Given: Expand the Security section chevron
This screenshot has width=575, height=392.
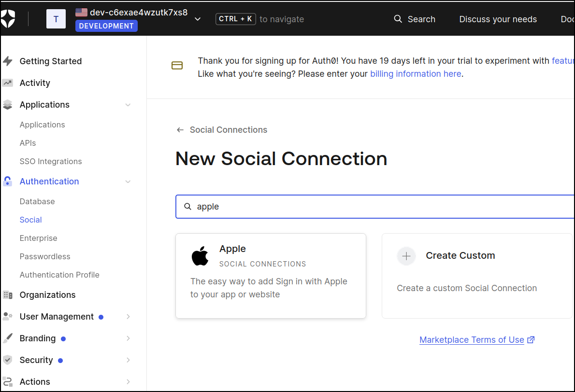Looking at the screenshot, I should point(128,360).
